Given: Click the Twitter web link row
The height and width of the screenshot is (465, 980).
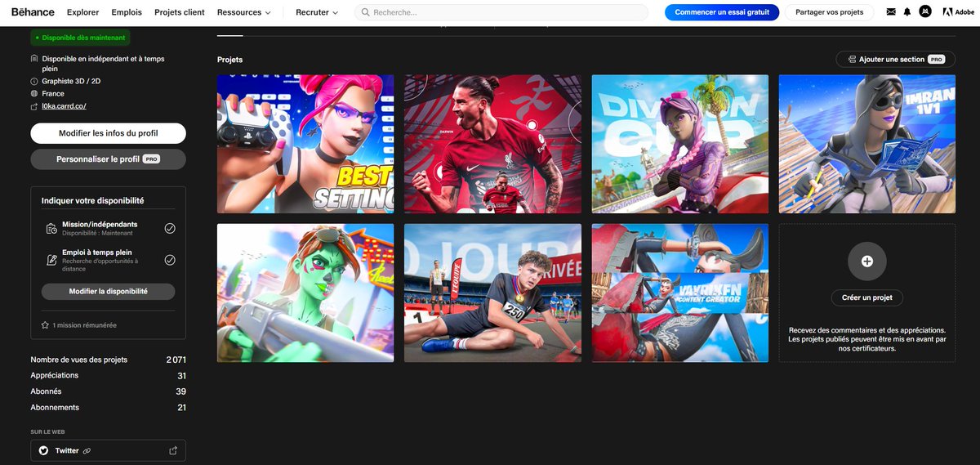Looking at the screenshot, I should pyautogui.click(x=108, y=450).
